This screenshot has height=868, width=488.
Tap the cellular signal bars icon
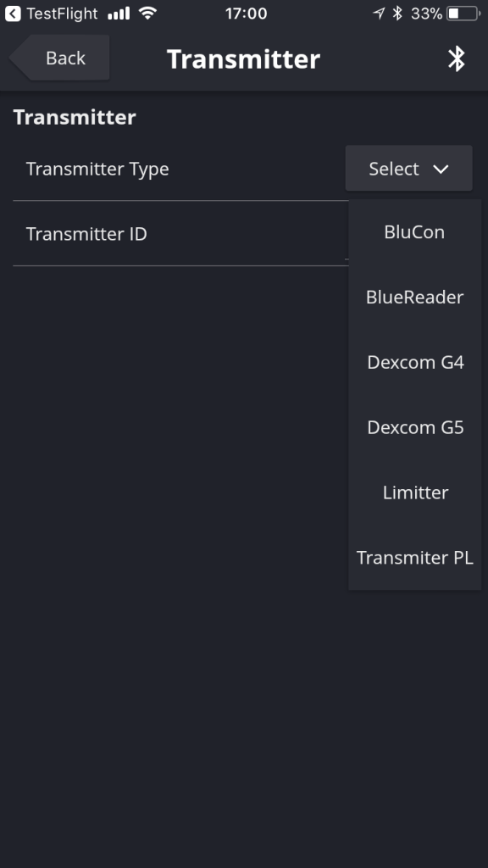119,14
